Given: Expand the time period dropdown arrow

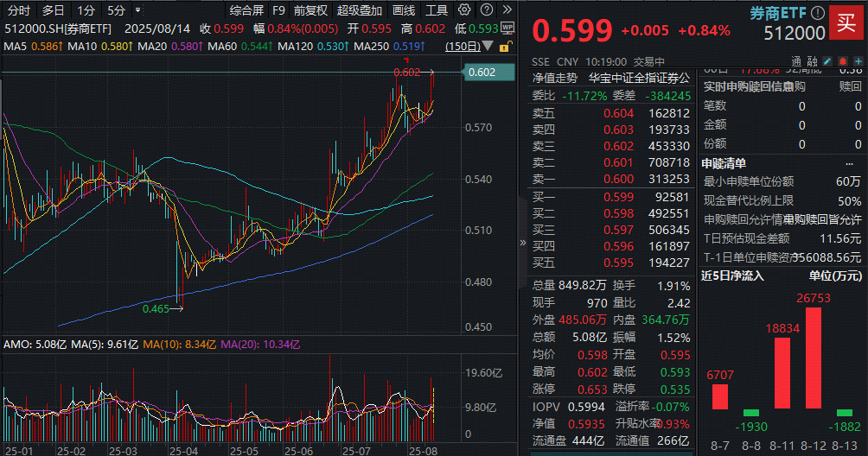Looking at the screenshot, I should [x=137, y=10].
